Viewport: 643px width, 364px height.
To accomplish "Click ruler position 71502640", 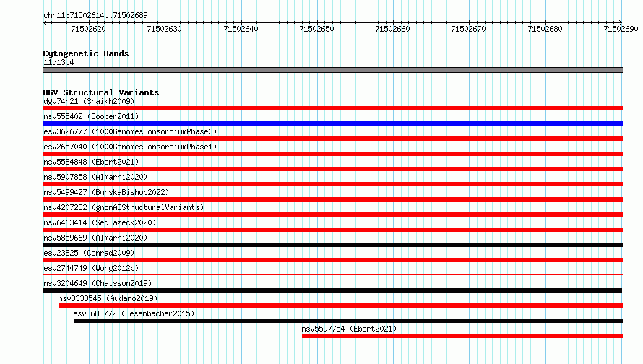I will pyautogui.click(x=241, y=29).
